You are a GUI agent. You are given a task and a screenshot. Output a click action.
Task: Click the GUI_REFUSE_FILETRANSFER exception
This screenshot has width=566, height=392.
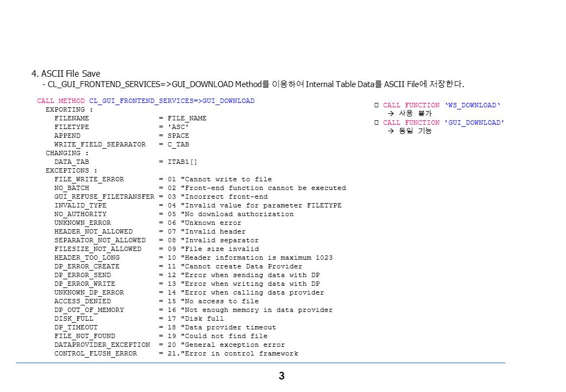[x=104, y=197]
